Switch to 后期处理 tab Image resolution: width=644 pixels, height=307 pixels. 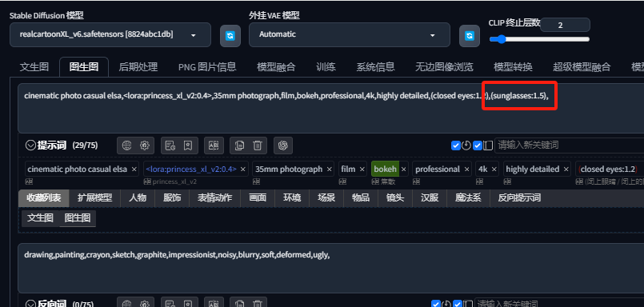[x=138, y=67]
